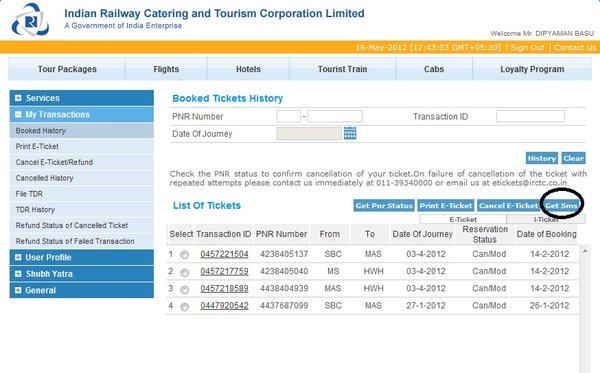Viewport: 600px width, 373px height.
Task: Open transaction ID 0457218589 link
Action: [x=224, y=288]
